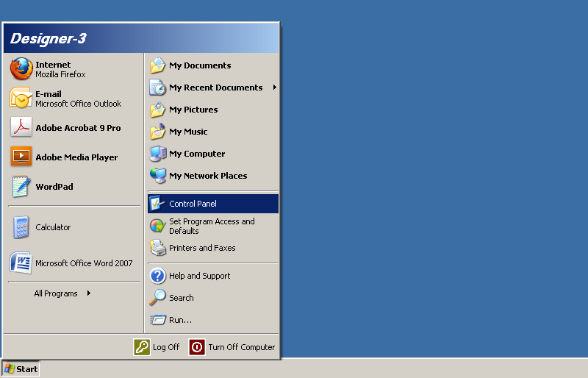Click the My Network Places globe icon
This screenshot has width=588, height=378.
(157, 176)
